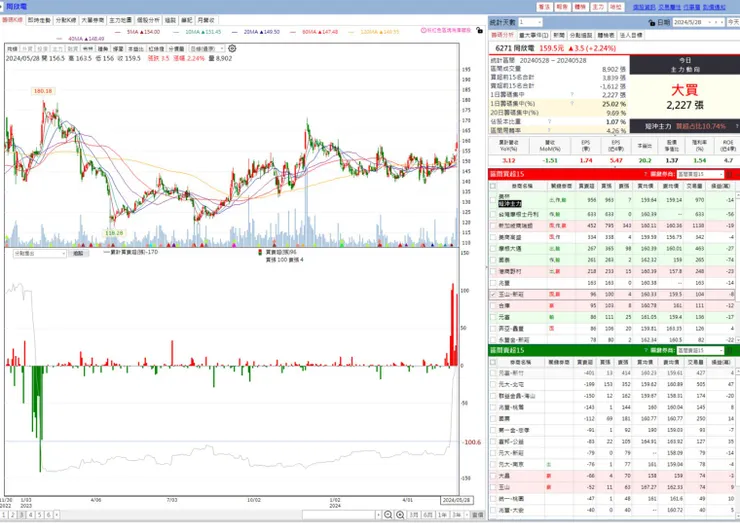Toggle the 本益比 chart overlay button

pos(136,49)
